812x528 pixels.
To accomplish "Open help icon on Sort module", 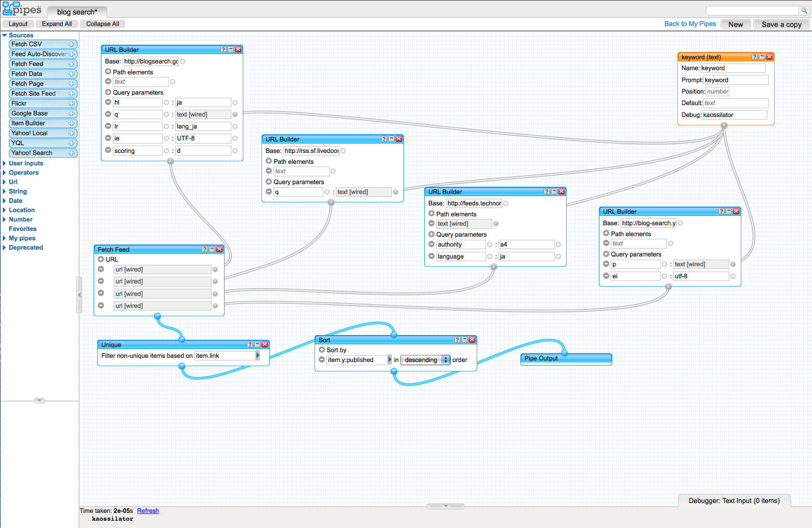I will (x=457, y=340).
